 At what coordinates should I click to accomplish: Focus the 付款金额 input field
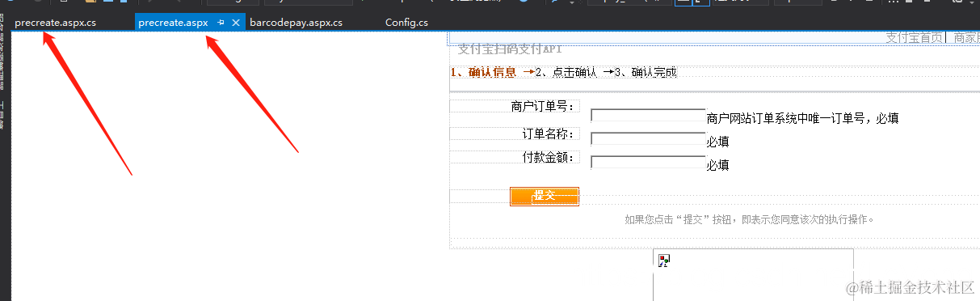649,162
